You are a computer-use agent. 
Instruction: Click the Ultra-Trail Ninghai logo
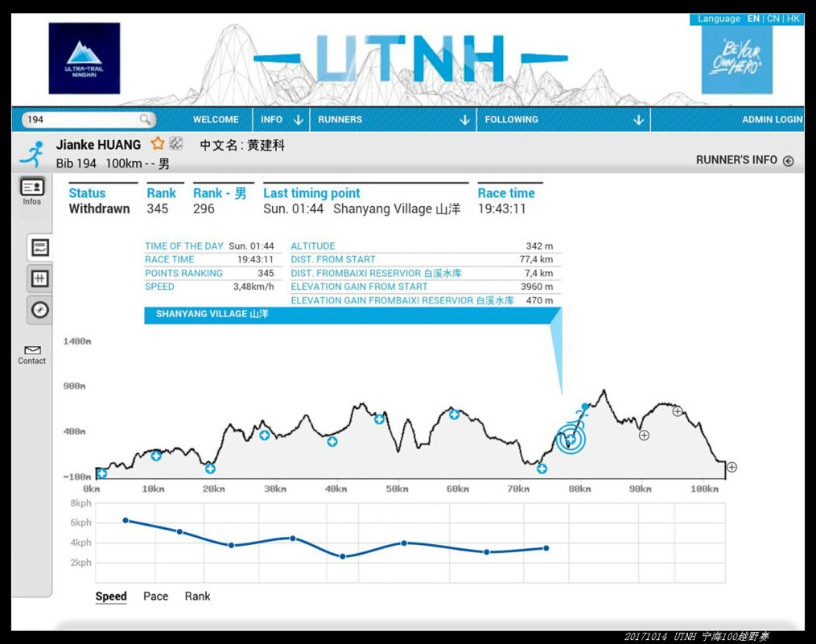pos(84,58)
